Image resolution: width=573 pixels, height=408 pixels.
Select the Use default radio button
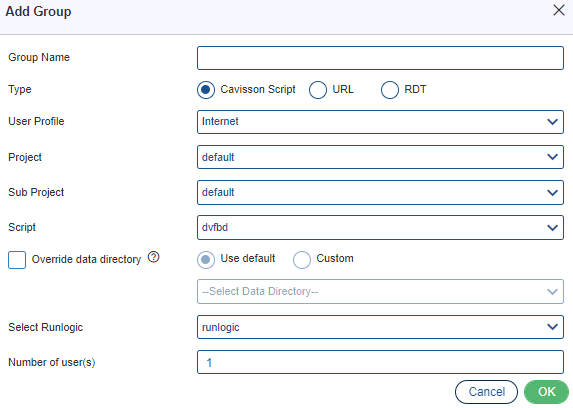click(206, 260)
